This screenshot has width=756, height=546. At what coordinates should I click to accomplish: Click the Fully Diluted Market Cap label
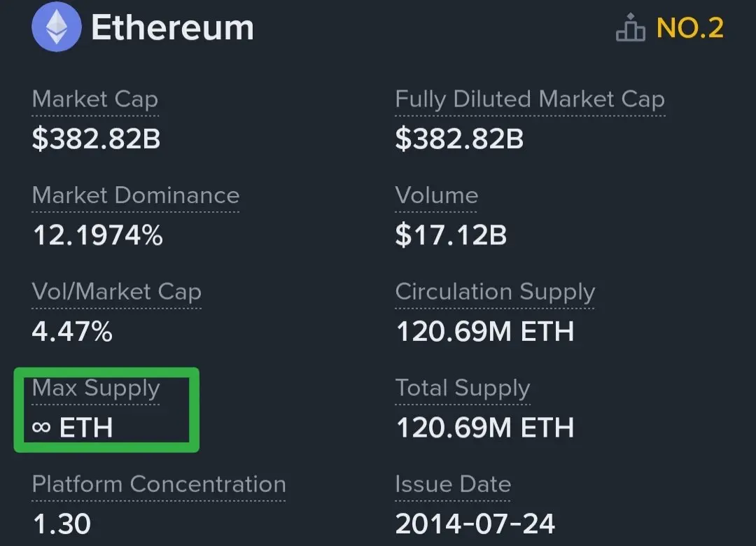click(x=529, y=99)
